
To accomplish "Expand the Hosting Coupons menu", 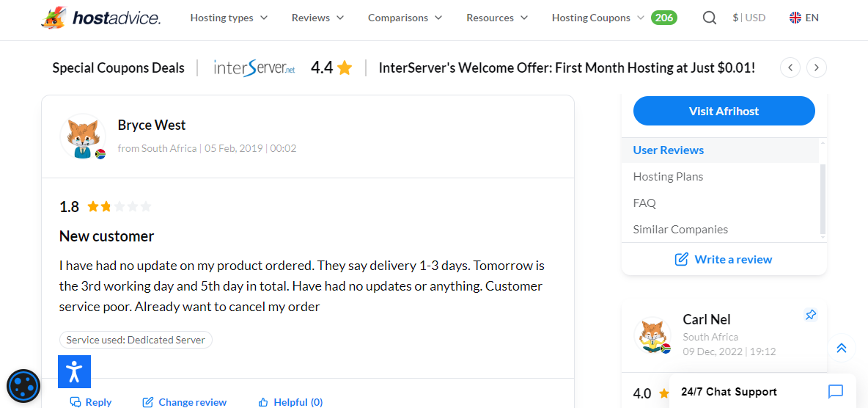I will [x=598, y=18].
